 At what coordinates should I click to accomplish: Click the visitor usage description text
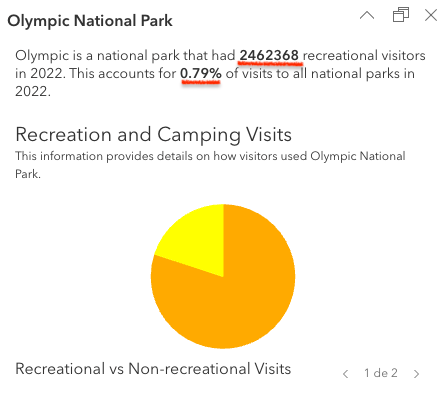[x=210, y=165]
